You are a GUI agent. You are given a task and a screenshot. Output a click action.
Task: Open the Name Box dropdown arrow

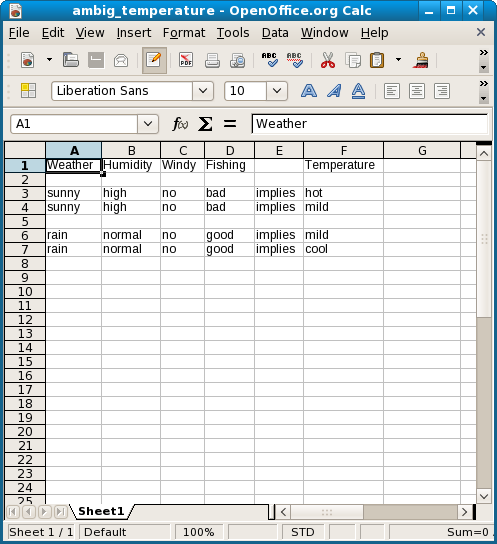(148, 124)
